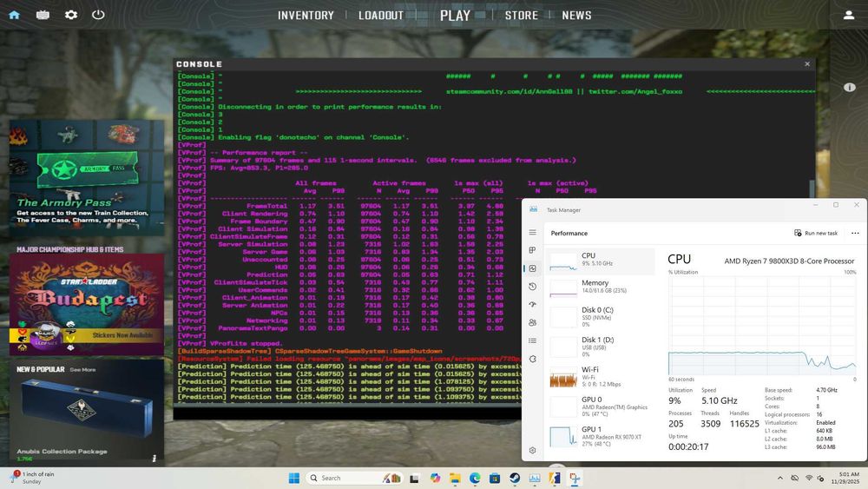Click the 5.10 GHz speed value
Viewport: 868px width, 489px height.
719,400
